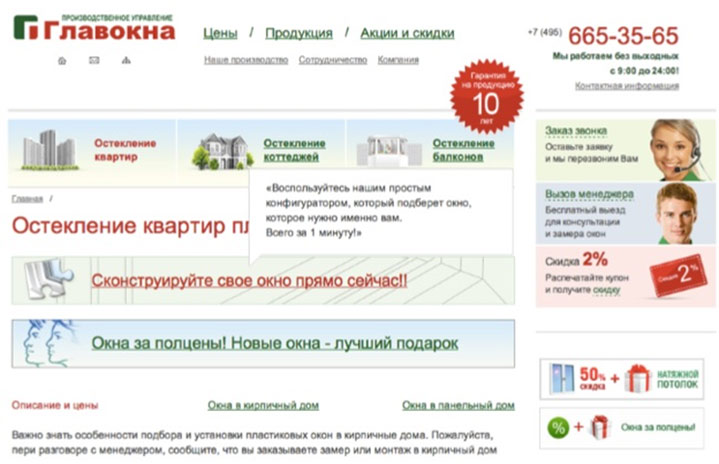Click the Главная breadcrumb link

pyautogui.click(x=27, y=199)
